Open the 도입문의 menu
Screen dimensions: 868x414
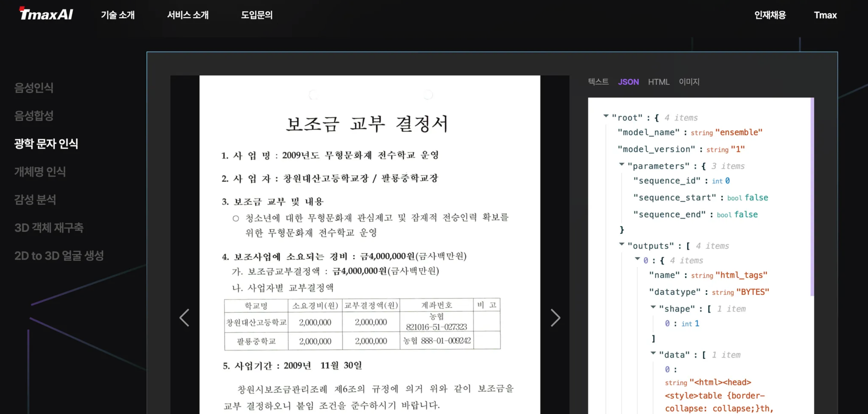point(257,15)
